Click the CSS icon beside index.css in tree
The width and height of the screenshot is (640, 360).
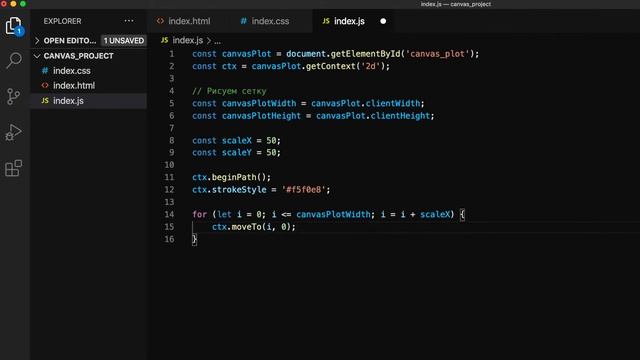(45, 71)
